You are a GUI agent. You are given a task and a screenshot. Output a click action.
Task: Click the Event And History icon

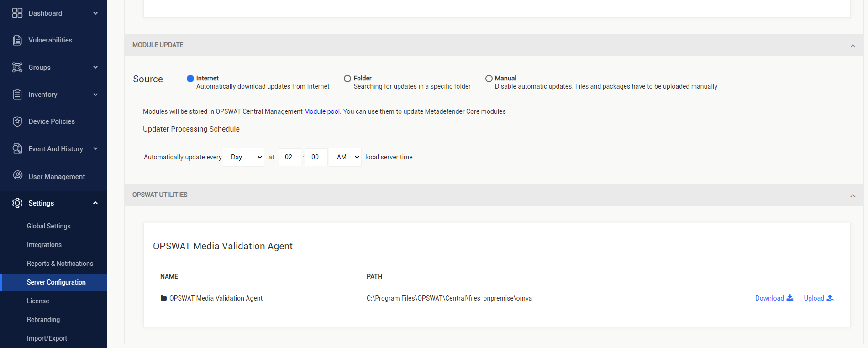[x=17, y=148]
